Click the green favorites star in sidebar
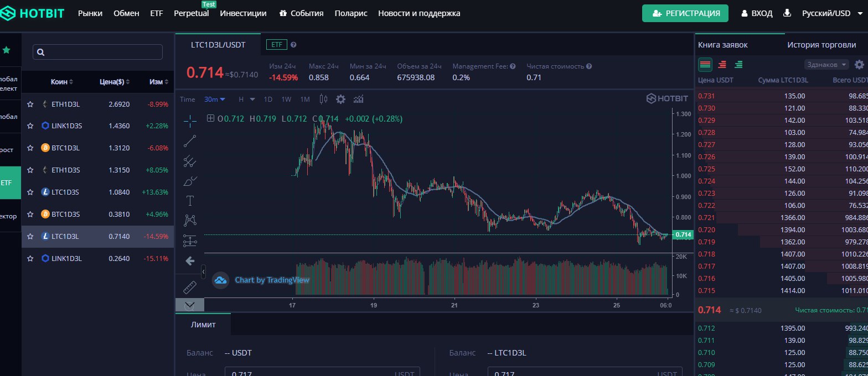 click(6, 50)
